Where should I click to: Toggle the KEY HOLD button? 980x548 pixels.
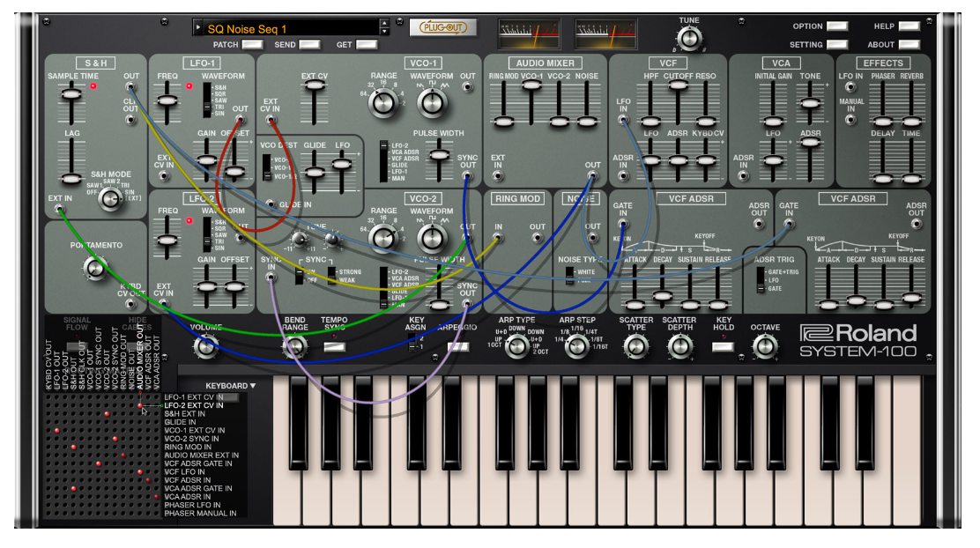pos(724,347)
